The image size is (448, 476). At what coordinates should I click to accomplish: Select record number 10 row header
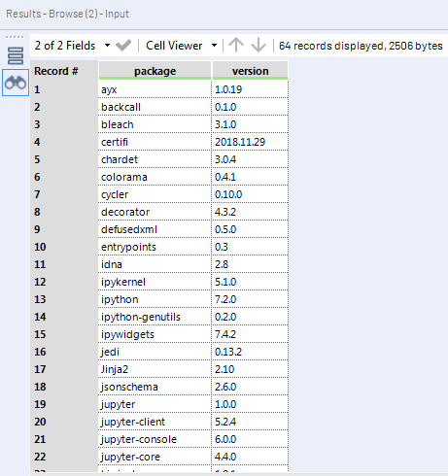pyautogui.click(x=64, y=247)
